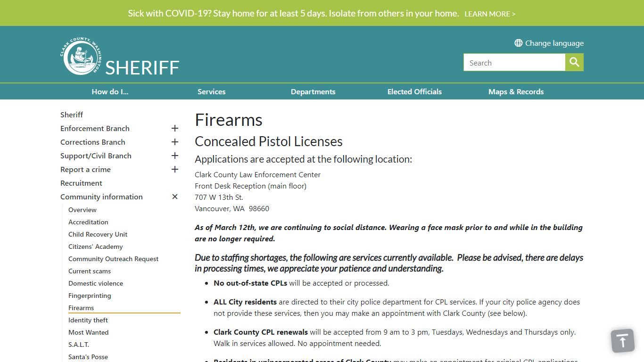The height and width of the screenshot is (362, 644).
Task: Click 'Clark County Law Enforcement Center' text
Action: 258,174
